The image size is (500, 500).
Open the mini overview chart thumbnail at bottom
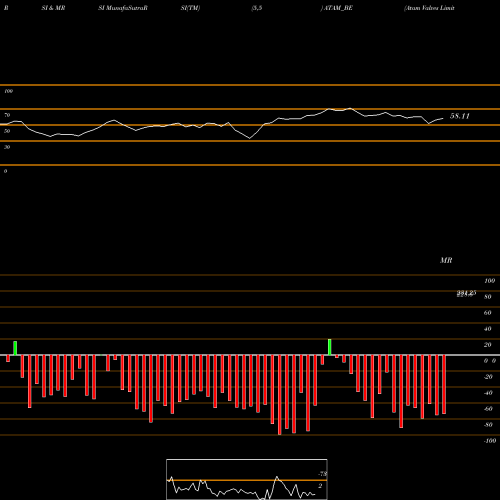click(247, 479)
